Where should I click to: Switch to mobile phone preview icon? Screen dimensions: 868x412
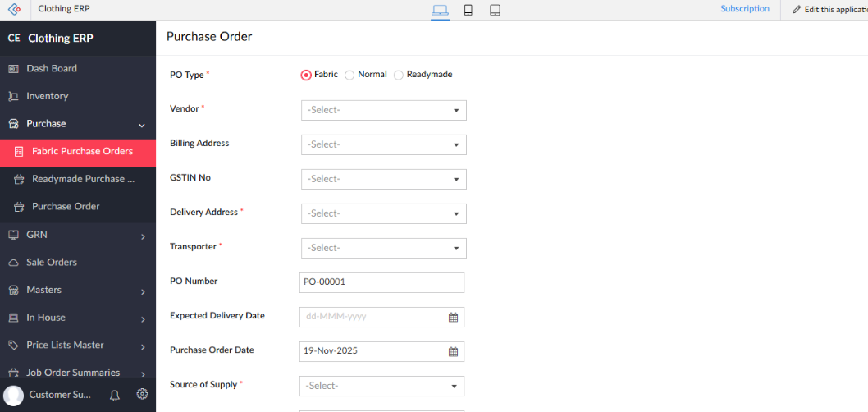click(468, 10)
